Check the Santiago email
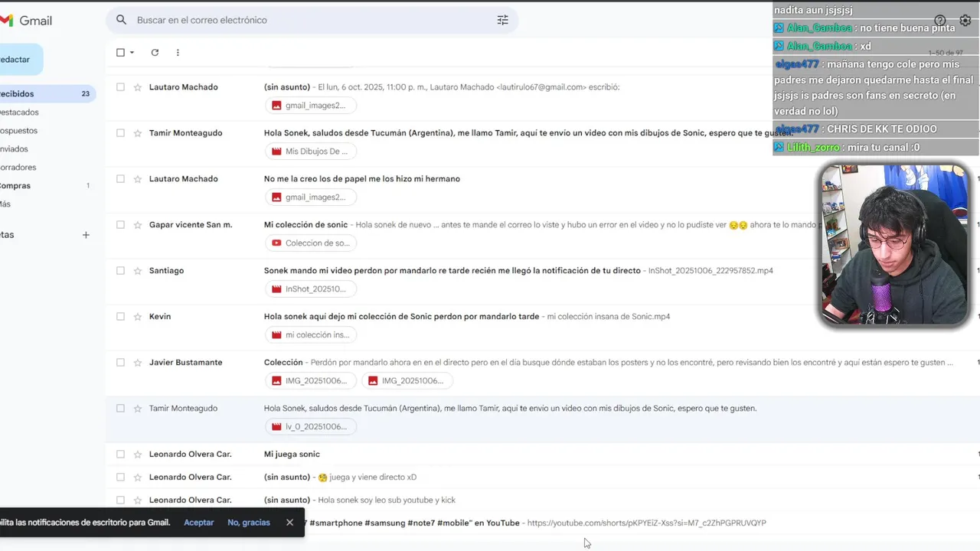The width and height of the screenshot is (980, 551). click(x=120, y=271)
